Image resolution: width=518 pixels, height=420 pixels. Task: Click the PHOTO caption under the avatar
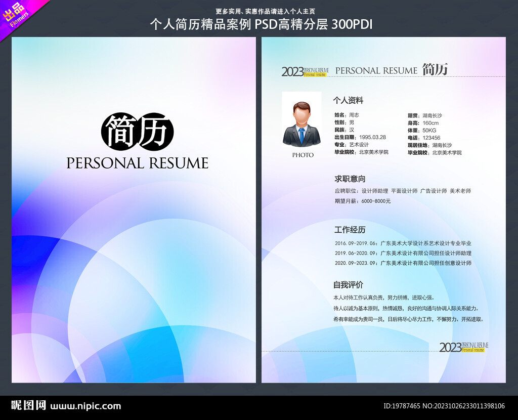tap(303, 155)
